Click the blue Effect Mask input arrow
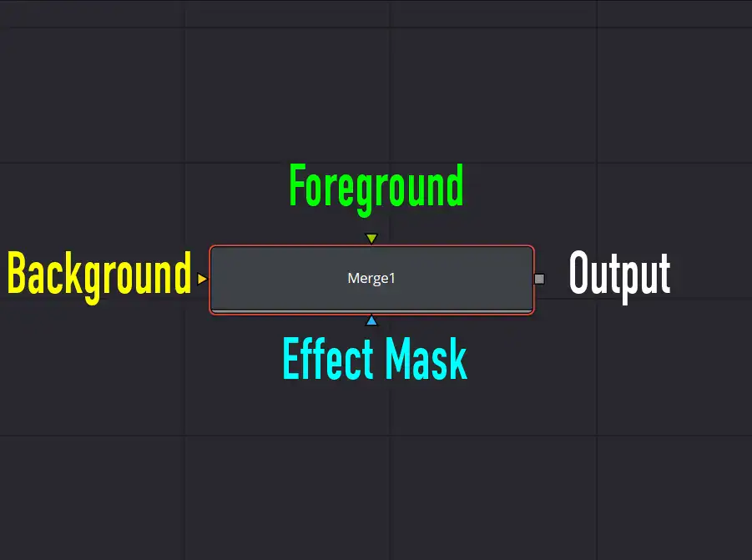Screen dimensions: 752x560 tap(371, 320)
